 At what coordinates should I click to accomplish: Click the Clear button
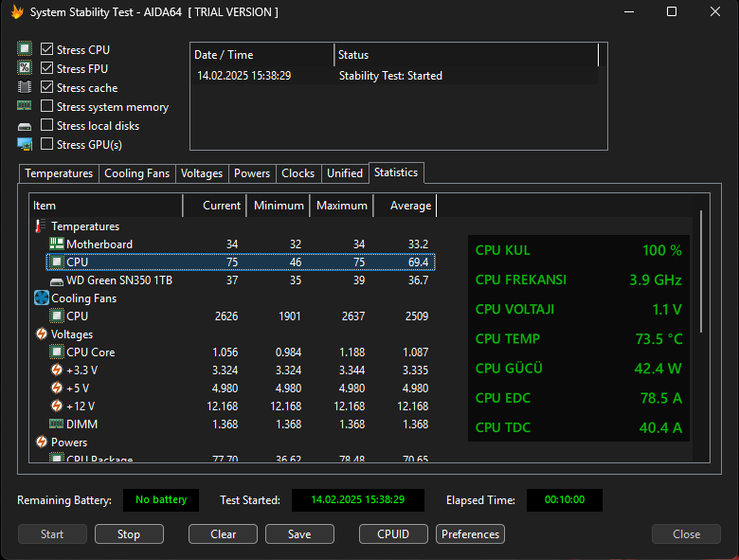(223, 534)
